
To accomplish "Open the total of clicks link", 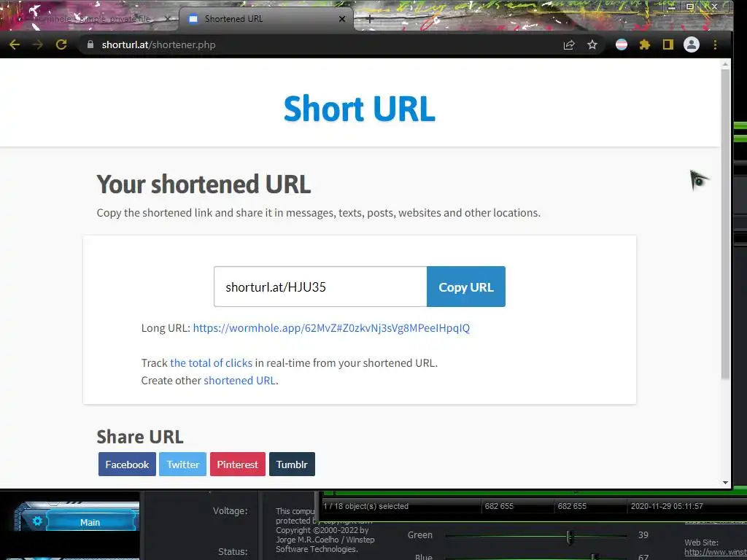I will point(211,363).
